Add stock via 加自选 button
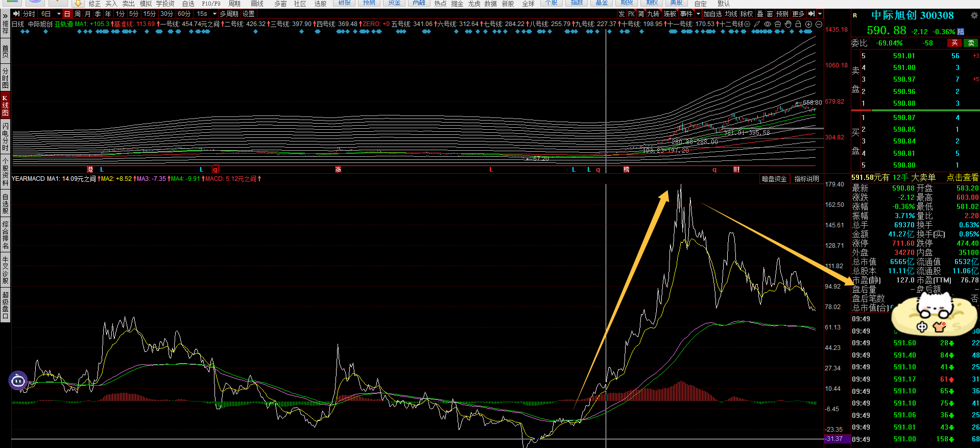 click(712, 14)
